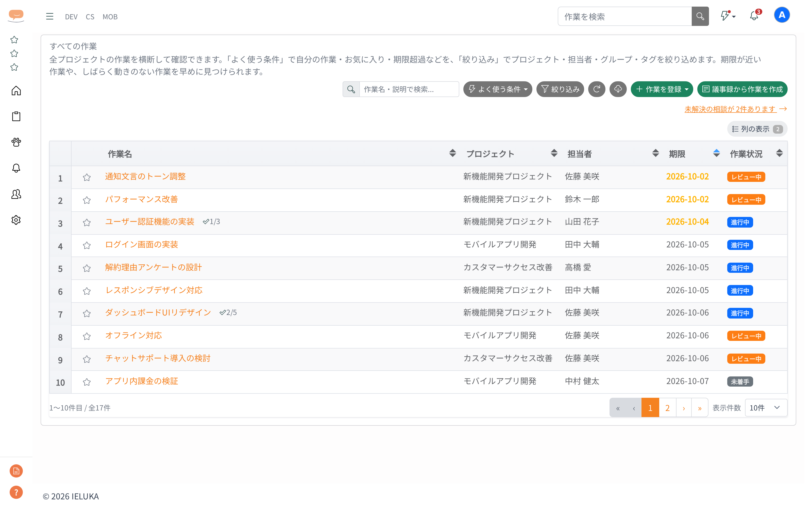Image resolution: width=812 pixels, height=508 pixels.
Task: Click 議事録から作業を作成 button
Action: click(742, 89)
